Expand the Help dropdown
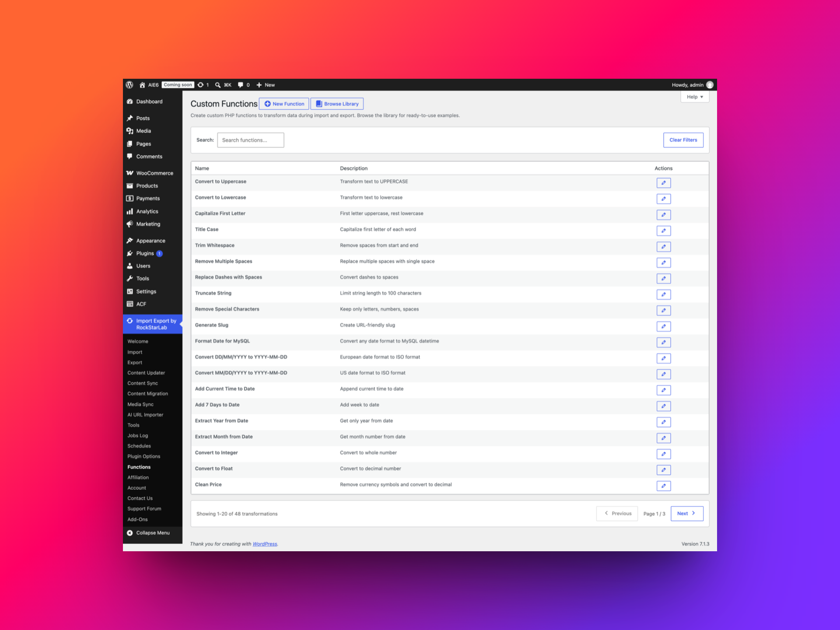 tap(695, 97)
